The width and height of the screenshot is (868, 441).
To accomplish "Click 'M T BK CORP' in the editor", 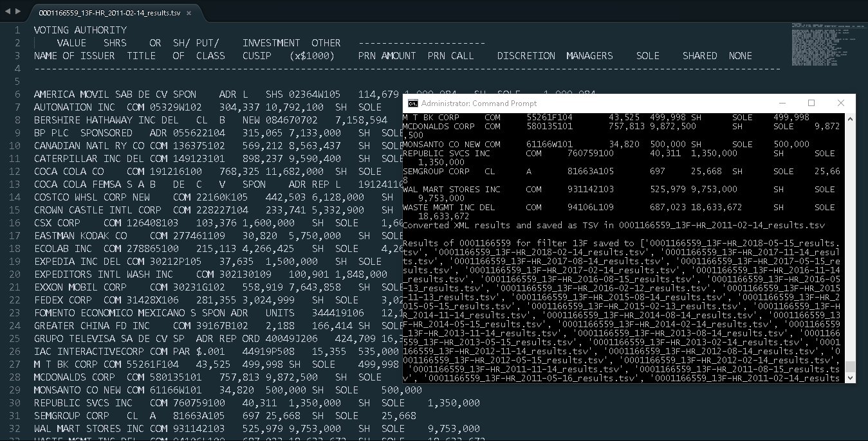I will coord(66,364).
